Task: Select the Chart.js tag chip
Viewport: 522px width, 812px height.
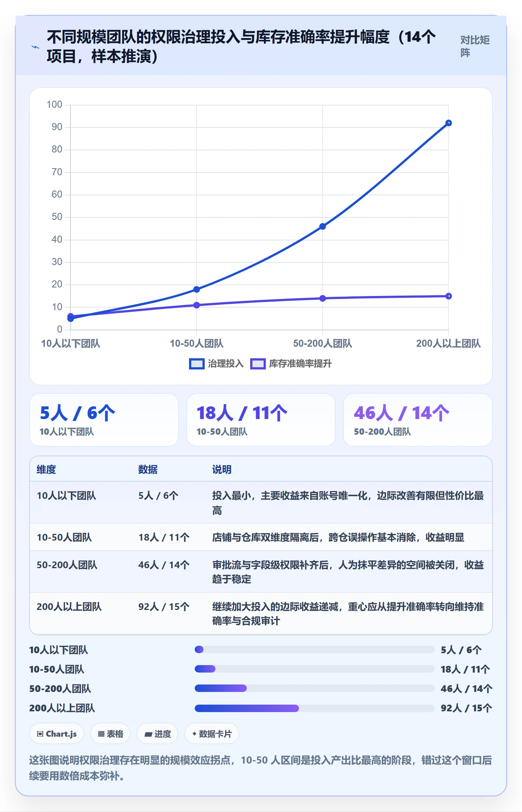Action: click(57, 734)
